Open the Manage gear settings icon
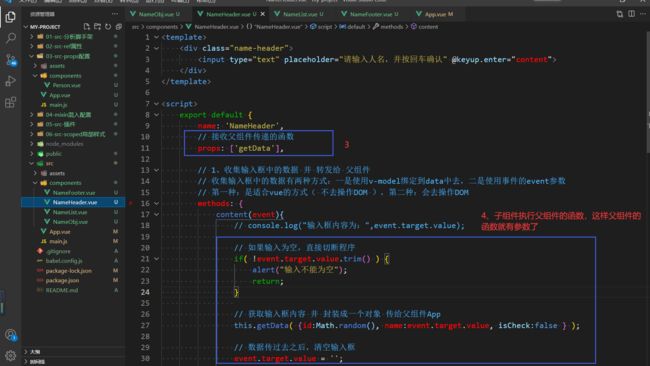The height and width of the screenshot is (366, 650). [x=10, y=355]
